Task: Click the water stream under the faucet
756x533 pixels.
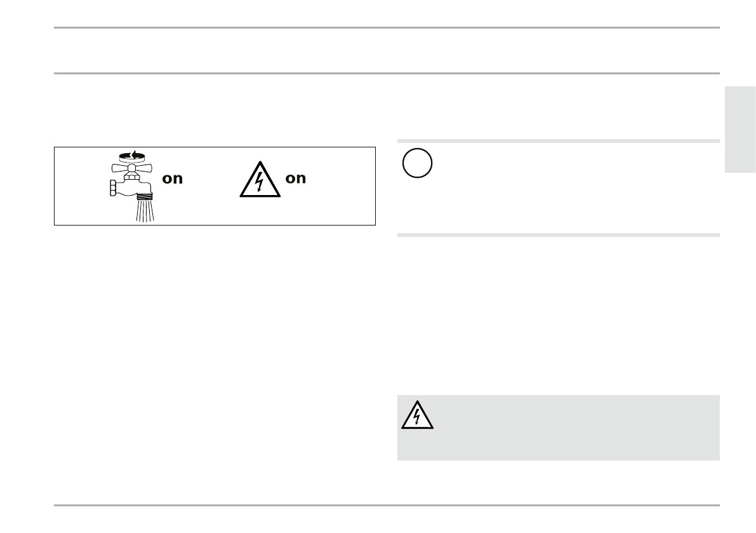Action: tap(144, 212)
